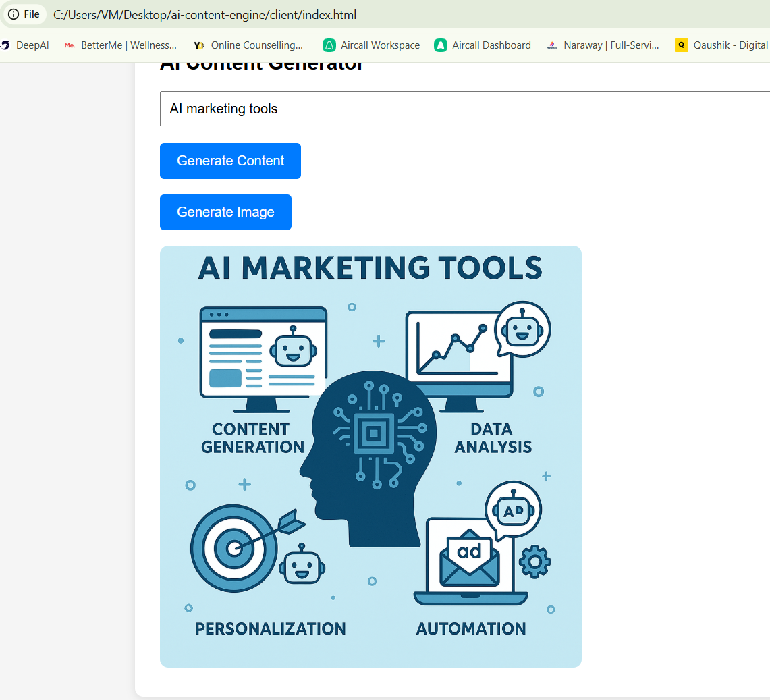
Task: Click the Naraway bookmark favicon
Action: [x=552, y=45]
